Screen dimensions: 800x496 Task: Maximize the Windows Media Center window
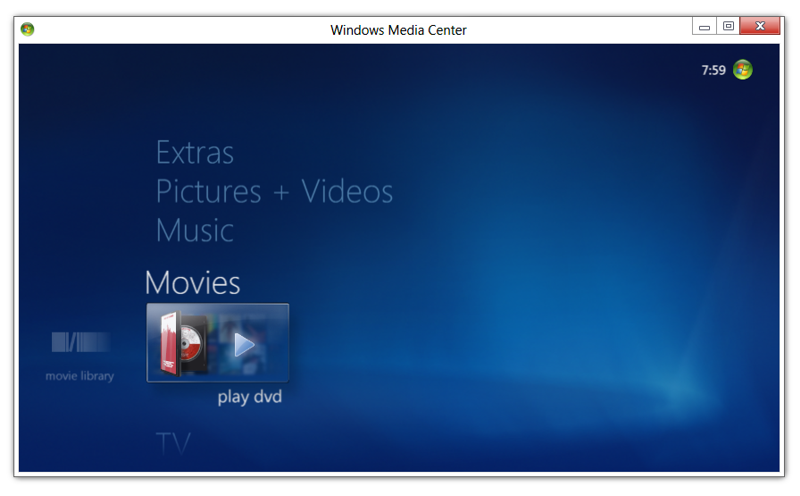[728, 26]
